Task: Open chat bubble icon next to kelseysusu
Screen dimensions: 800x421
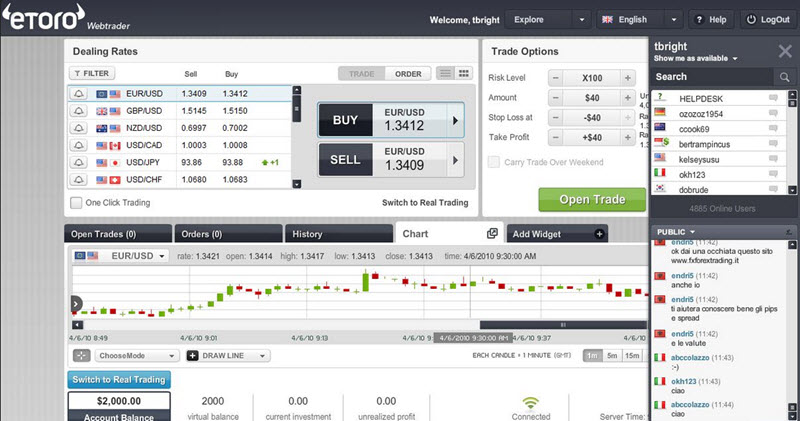Action: click(773, 159)
